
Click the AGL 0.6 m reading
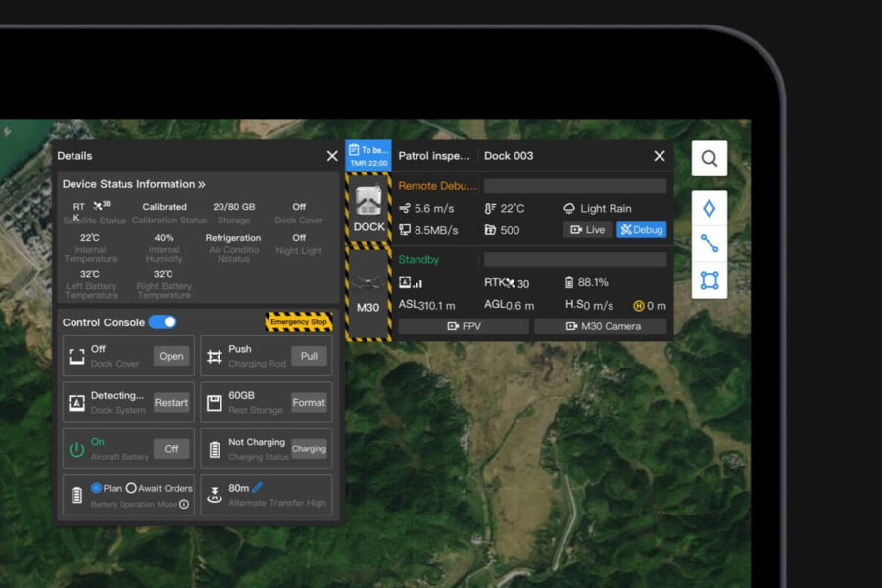[509, 305]
